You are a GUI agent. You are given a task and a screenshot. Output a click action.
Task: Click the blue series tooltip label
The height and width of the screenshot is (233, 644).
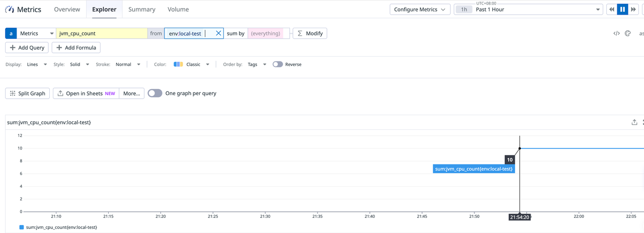click(x=474, y=169)
